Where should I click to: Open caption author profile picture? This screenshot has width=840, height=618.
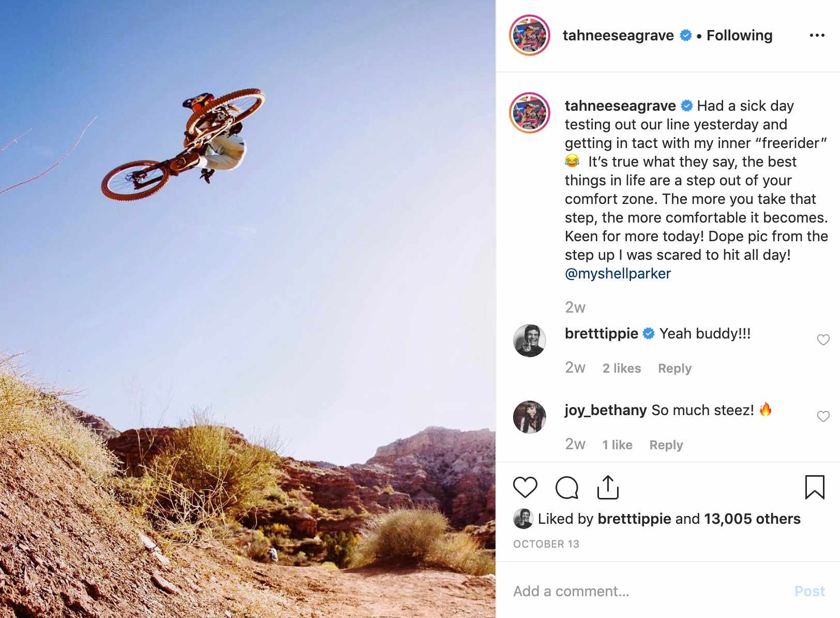[529, 113]
